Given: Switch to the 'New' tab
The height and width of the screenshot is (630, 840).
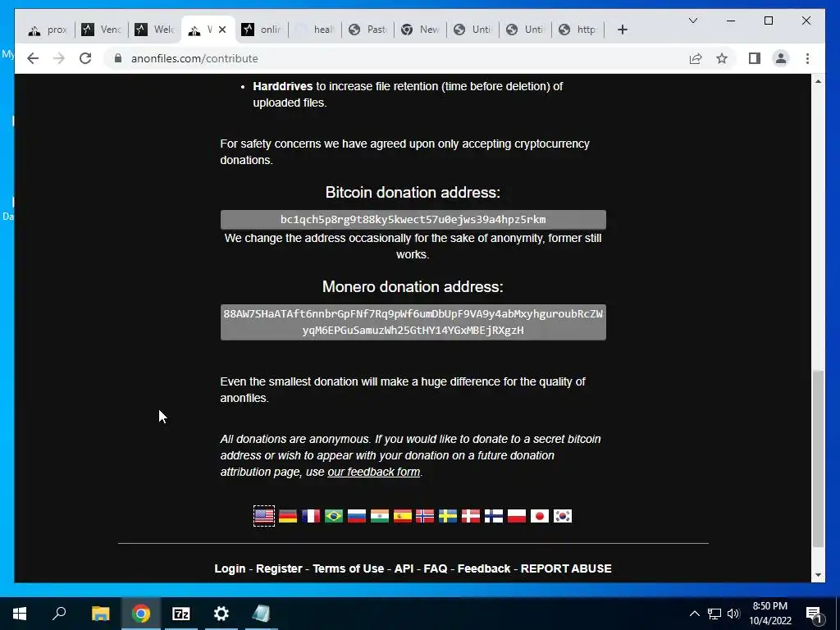Looking at the screenshot, I should tap(421, 30).
